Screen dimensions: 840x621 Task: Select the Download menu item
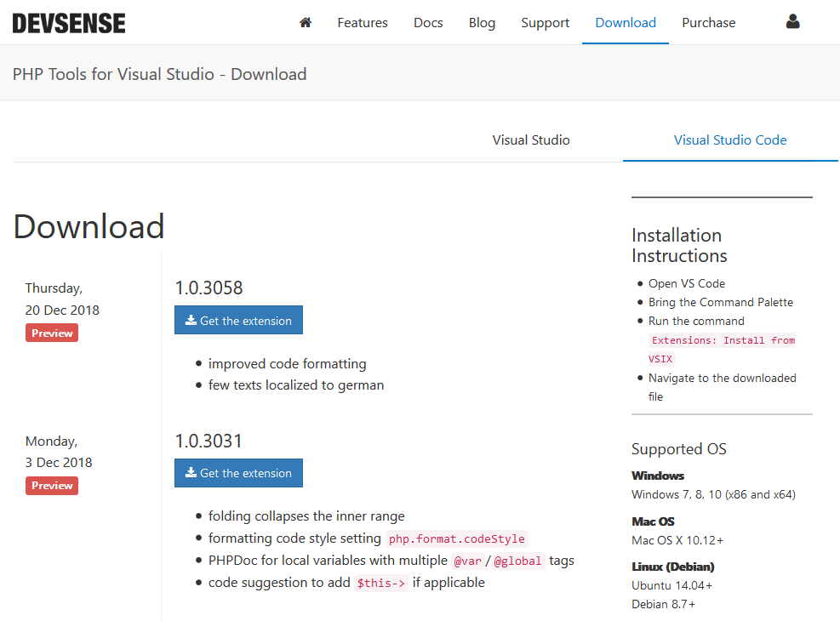click(x=626, y=22)
